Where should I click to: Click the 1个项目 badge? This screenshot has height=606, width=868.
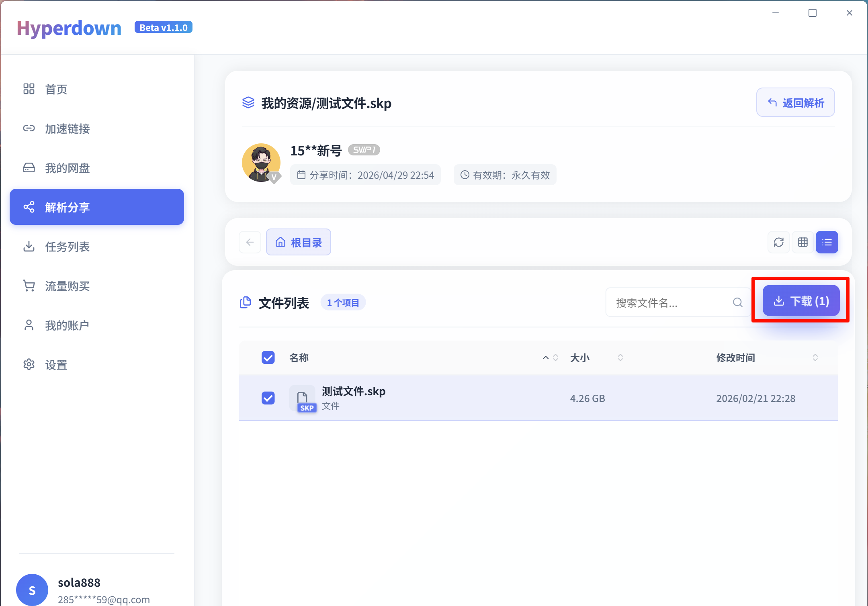click(x=343, y=302)
